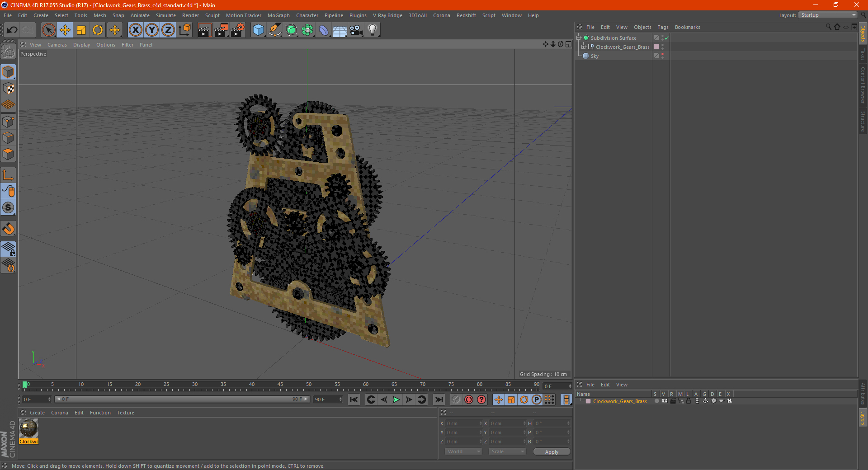
Task: Open Edit Render Settings icon
Action: pos(238,30)
